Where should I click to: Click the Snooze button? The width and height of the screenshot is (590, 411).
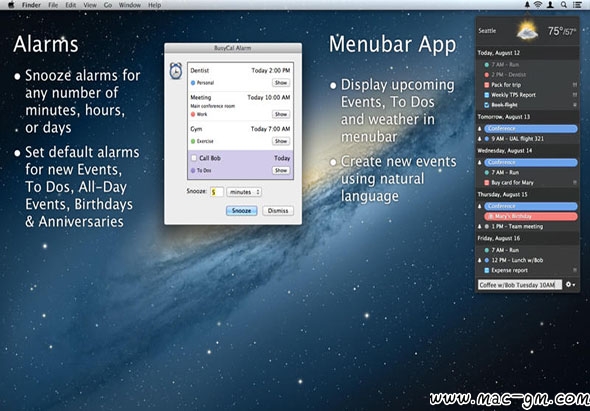click(242, 211)
